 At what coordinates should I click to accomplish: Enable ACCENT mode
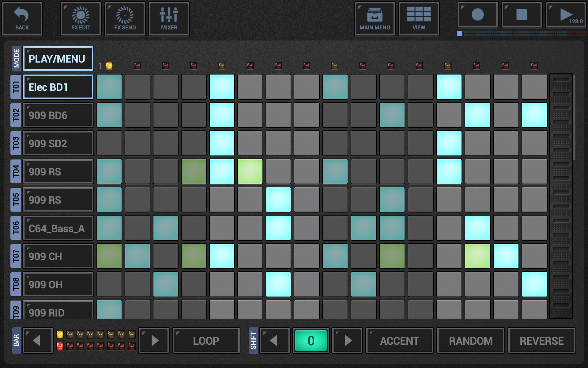(399, 340)
